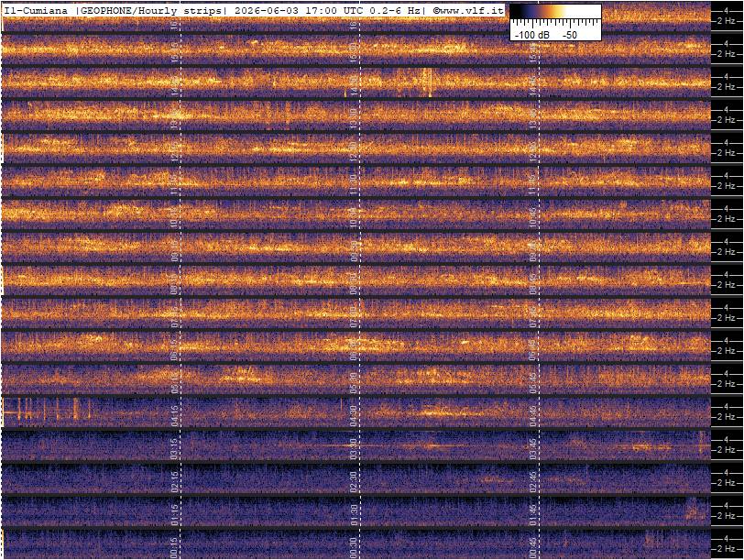Click the "4" axis tick label on the 09:15 strip
This screenshot has height=560, width=744.
(x=726, y=242)
